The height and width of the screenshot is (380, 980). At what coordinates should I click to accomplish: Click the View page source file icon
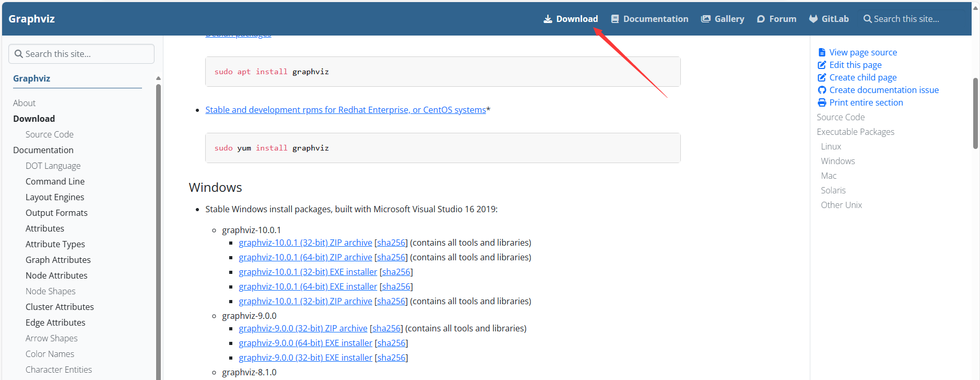click(822, 52)
